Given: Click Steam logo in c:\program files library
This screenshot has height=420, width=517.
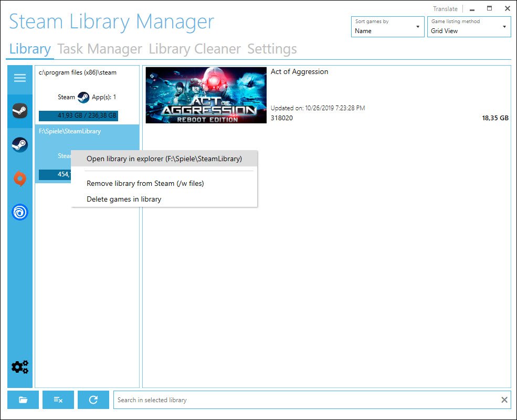Looking at the screenshot, I should pyautogui.click(x=83, y=97).
